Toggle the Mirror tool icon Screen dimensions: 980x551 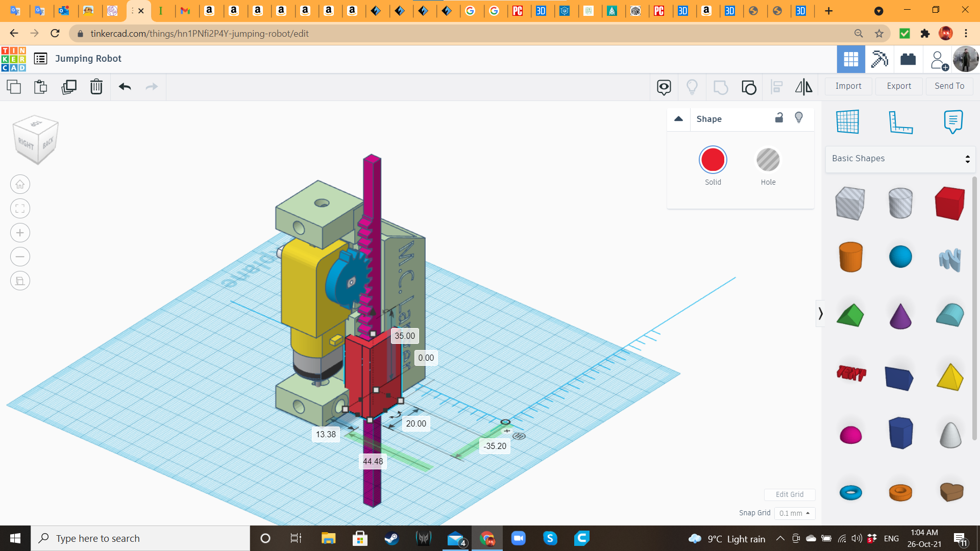coord(804,86)
